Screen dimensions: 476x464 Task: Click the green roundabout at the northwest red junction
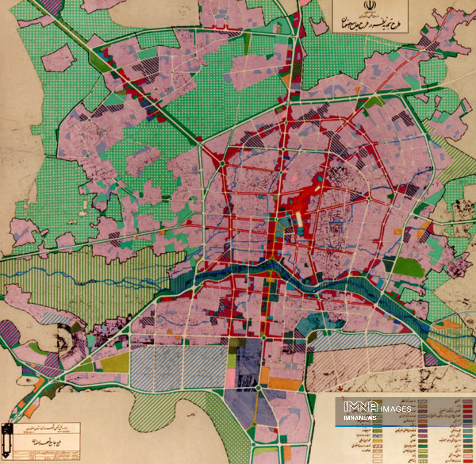(222, 163)
